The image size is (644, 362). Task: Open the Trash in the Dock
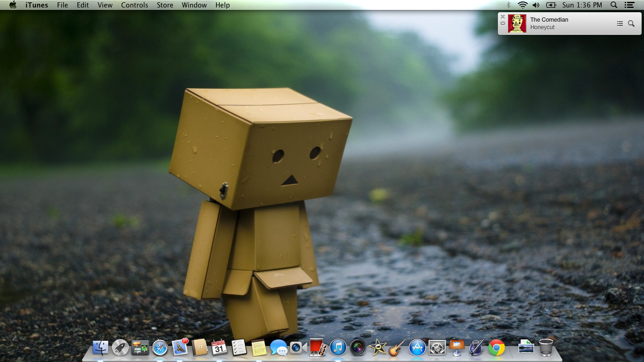pyautogui.click(x=546, y=348)
